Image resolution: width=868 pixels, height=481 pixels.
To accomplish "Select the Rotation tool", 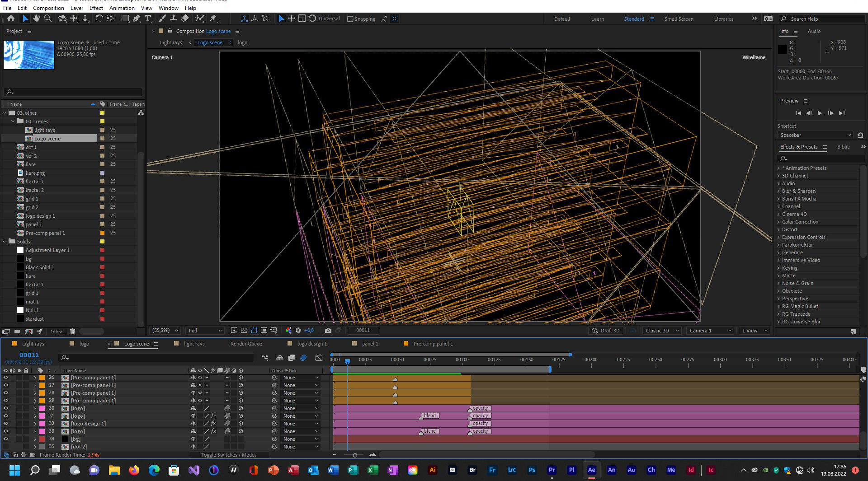I will [x=99, y=19].
